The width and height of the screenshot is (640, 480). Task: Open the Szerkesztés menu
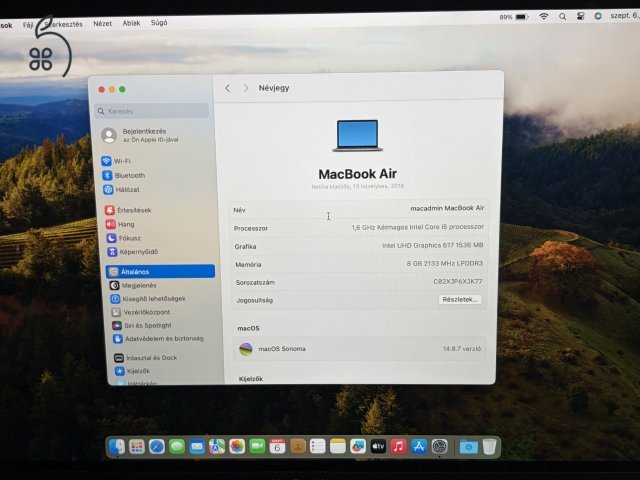pos(64,24)
